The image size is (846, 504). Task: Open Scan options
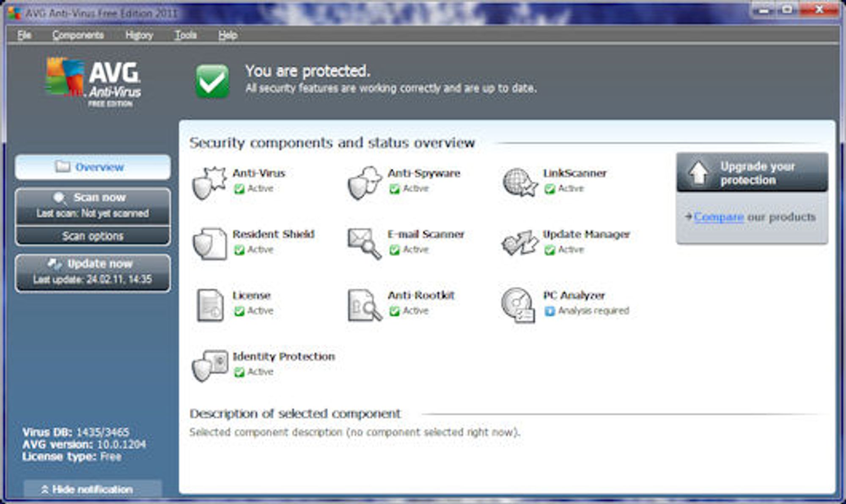pyautogui.click(x=93, y=236)
